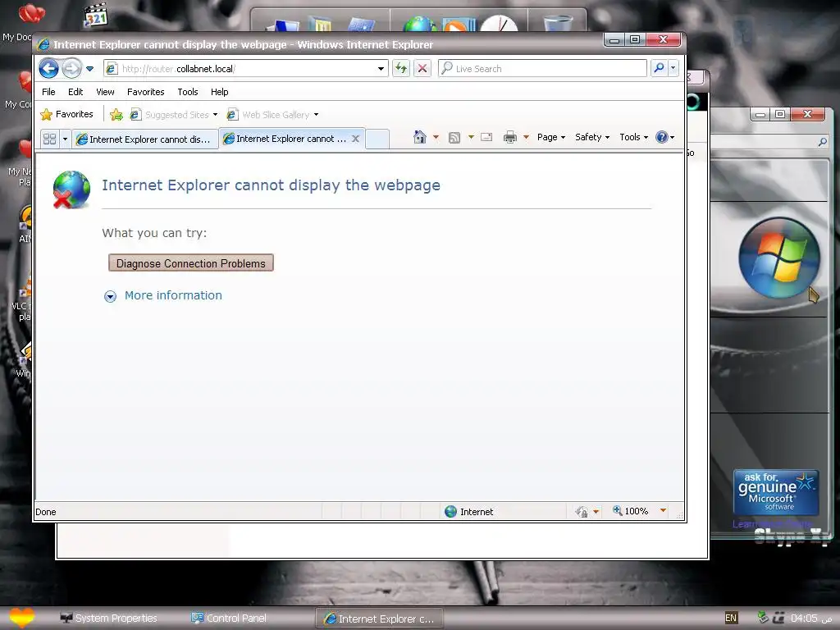Open the Favorites menu in menu bar
840x630 pixels.
point(146,92)
